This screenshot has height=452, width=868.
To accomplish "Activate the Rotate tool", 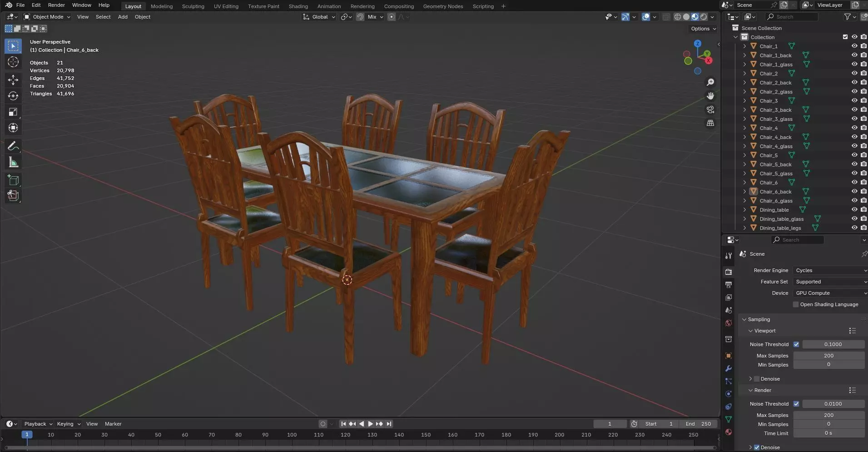I will tap(13, 96).
